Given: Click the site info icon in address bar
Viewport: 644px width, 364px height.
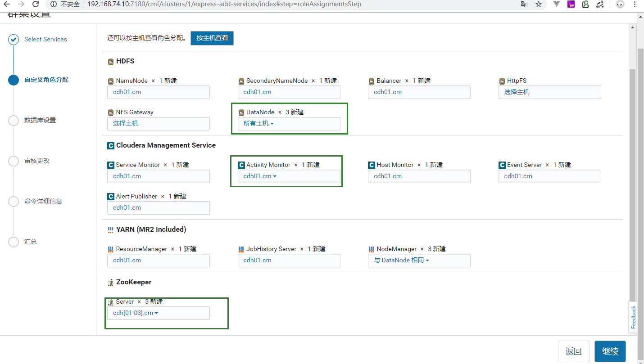Looking at the screenshot, I should point(54,4).
